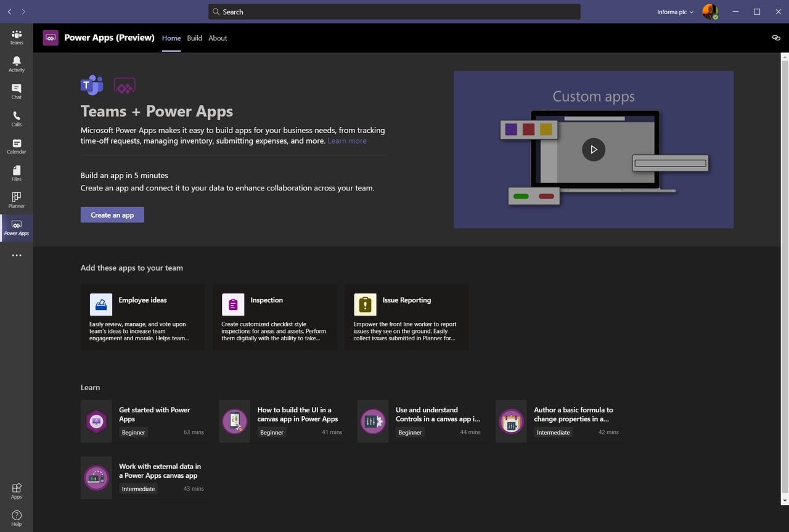Switch to the About tab
The width and height of the screenshot is (789, 532).
[217, 38]
